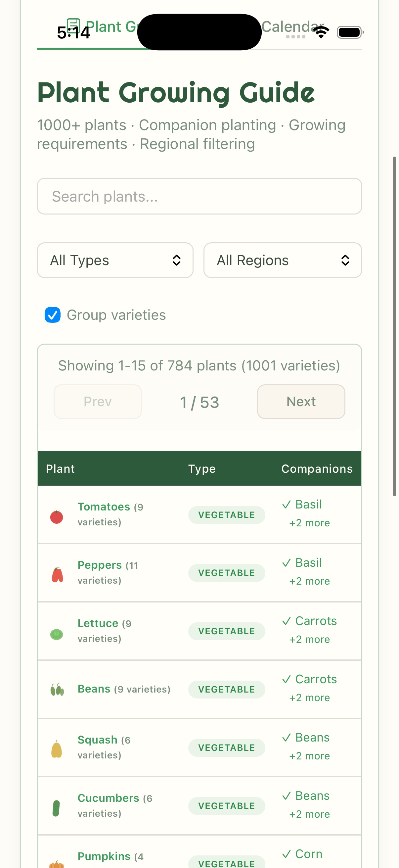Tap the green guide document icon in navbar
Image resolution: width=399 pixels, height=868 pixels.
pyautogui.click(x=73, y=25)
